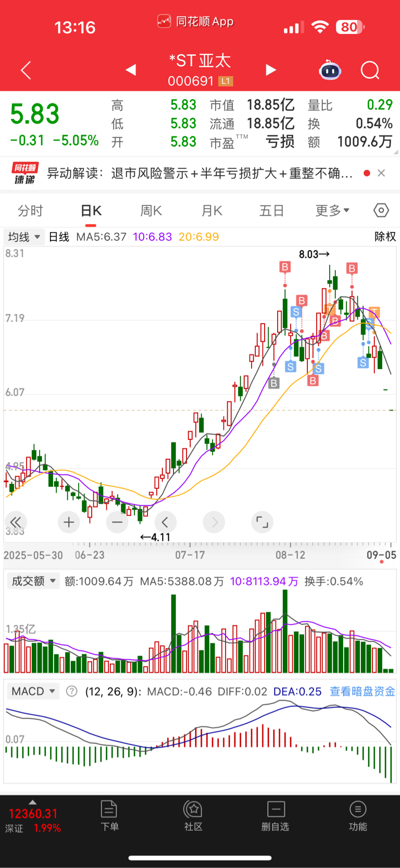Tap the orange 20:6.99 MA label
The height and width of the screenshot is (868, 400).
[198, 237]
